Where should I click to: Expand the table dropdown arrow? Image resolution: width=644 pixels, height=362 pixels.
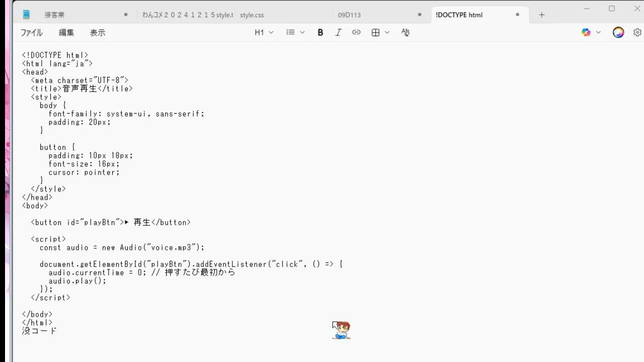click(x=387, y=32)
